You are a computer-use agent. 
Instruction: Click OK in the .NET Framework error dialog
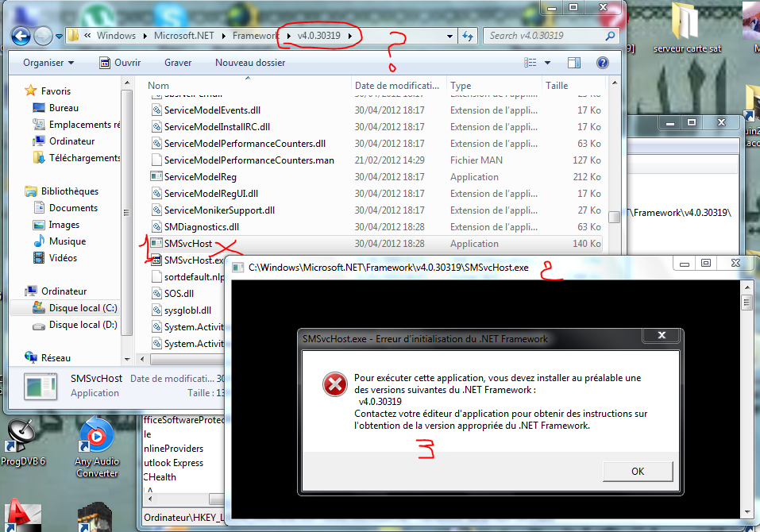[x=638, y=472]
